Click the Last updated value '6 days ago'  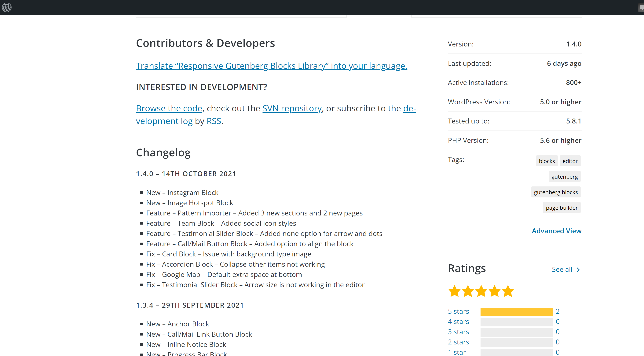click(x=564, y=64)
